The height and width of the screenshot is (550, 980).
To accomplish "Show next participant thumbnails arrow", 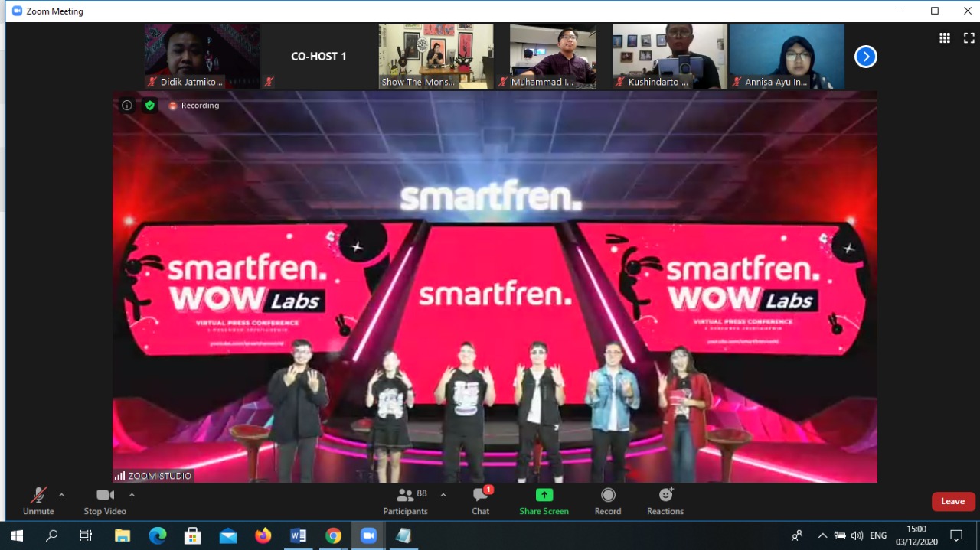I will pos(866,57).
